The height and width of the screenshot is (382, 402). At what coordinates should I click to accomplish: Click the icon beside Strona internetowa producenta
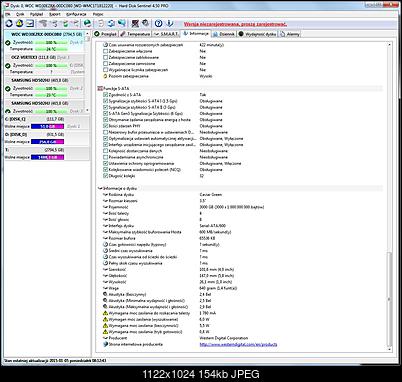tap(105, 344)
